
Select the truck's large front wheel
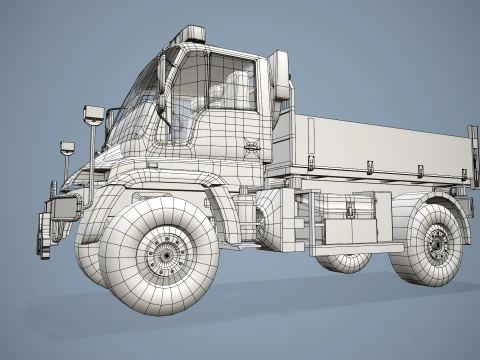click(159, 256)
